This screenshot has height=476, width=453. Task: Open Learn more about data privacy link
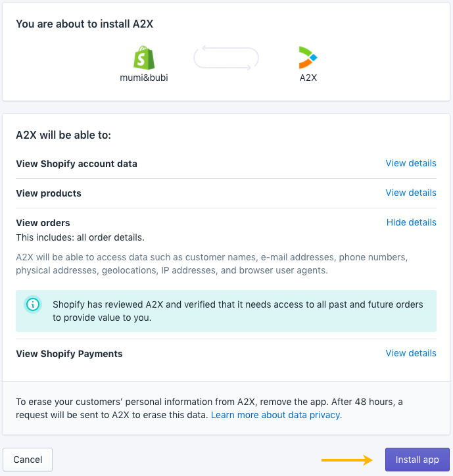[x=276, y=415]
